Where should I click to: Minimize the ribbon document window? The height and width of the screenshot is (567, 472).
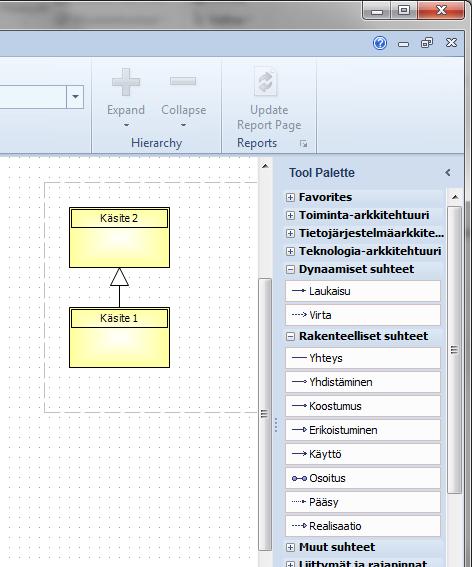coord(403,44)
